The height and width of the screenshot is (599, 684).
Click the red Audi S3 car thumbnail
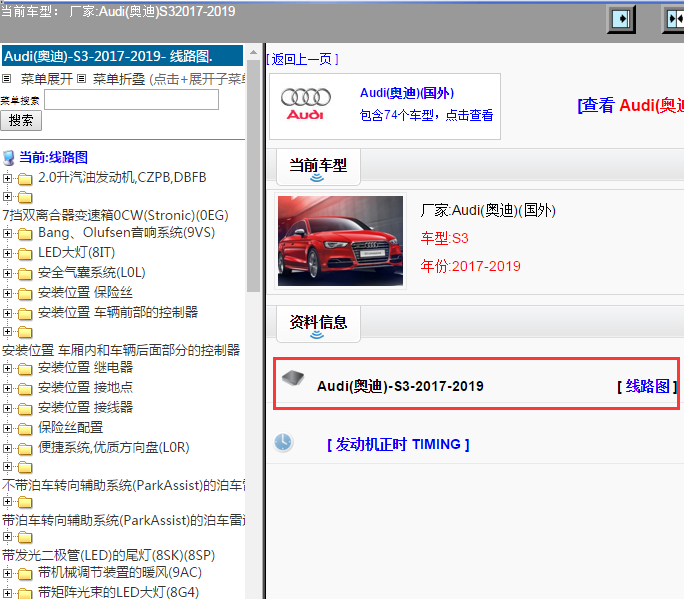pyautogui.click(x=340, y=241)
